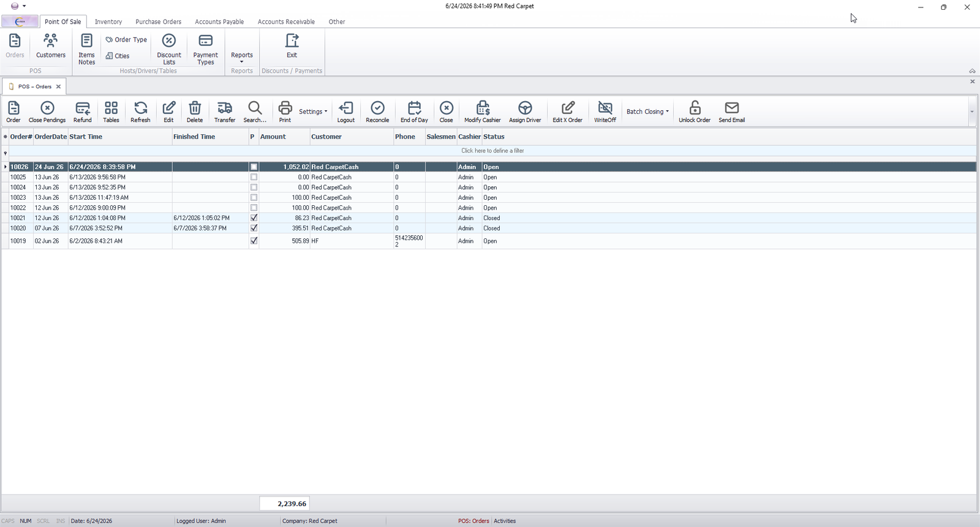The image size is (980, 527).
Task: Delete the selected order
Action: click(x=195, y=112)
